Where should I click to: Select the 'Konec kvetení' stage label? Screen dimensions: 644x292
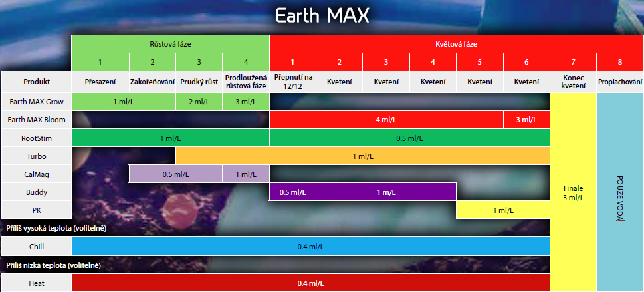pyautogui.click(x=574, y=82)
